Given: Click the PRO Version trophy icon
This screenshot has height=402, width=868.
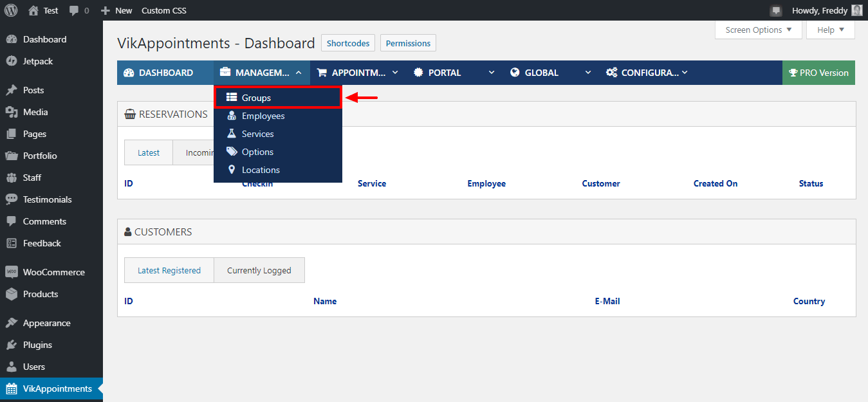Looking at the screenshot, I should (793, 73).
